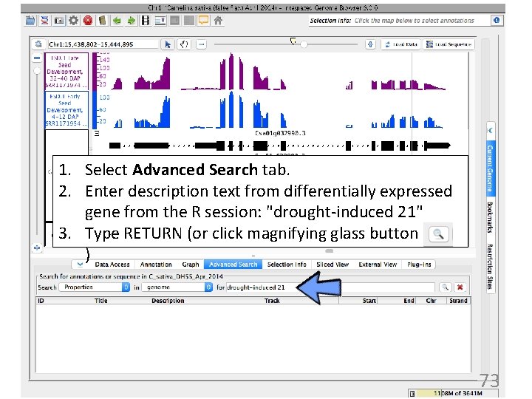The width and height of the screenshot is (532, 399).
Task: Switch to the Data Access tab
Action: point(112,265)
